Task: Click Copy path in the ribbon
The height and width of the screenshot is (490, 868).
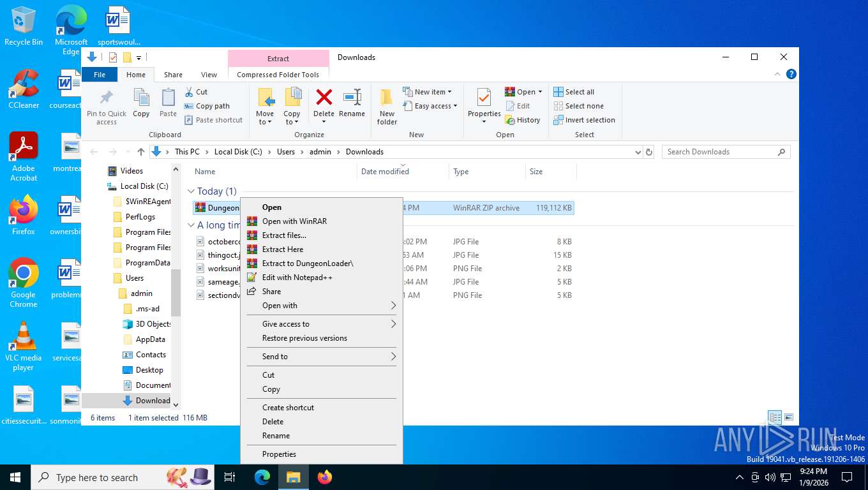Action: click(x=207, y=106)
